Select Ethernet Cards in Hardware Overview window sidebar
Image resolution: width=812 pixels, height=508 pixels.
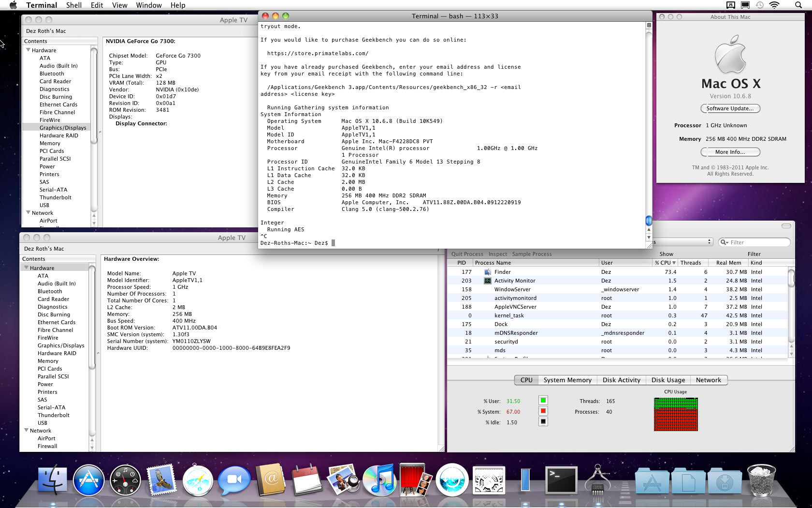[x=57, y=322]
